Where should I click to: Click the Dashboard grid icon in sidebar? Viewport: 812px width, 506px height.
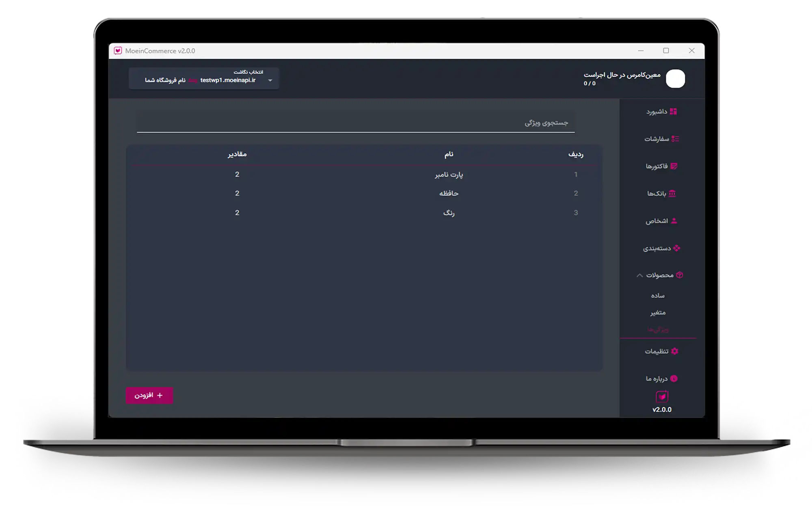673,111
